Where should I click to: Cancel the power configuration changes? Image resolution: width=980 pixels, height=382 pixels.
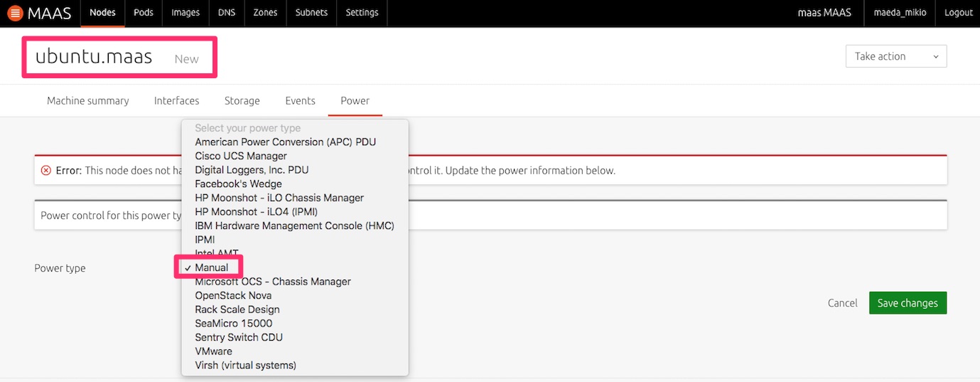842,303
